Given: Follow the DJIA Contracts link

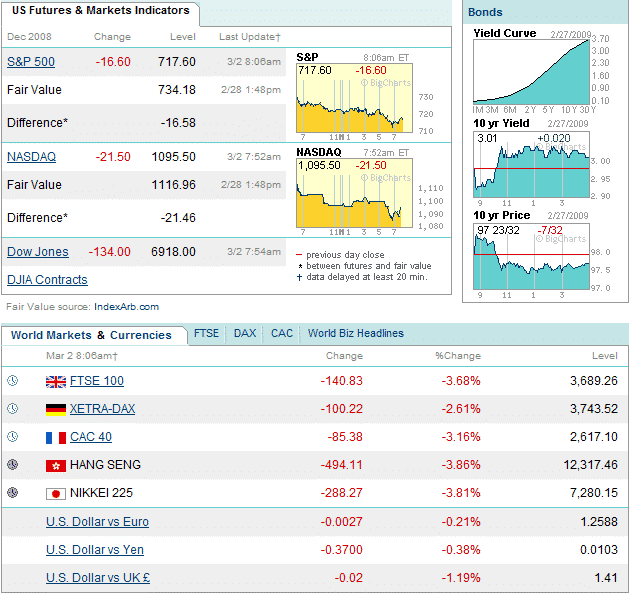Looking at the screenshot, I should click(47, 280).
